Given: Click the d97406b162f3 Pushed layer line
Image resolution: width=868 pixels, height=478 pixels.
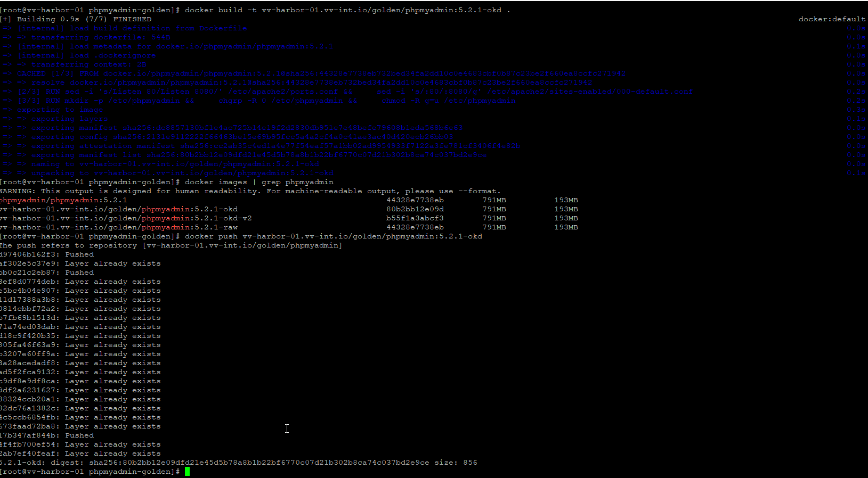Looking at the screenshot, I should tap(47, 254).
